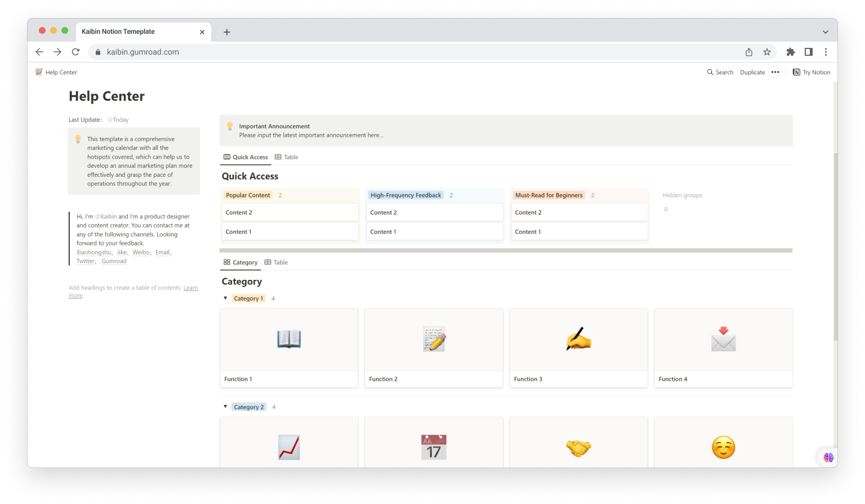Viewport: 865px width, 504px height.
Task: Click Try Notion
Action: coord(812,72)
